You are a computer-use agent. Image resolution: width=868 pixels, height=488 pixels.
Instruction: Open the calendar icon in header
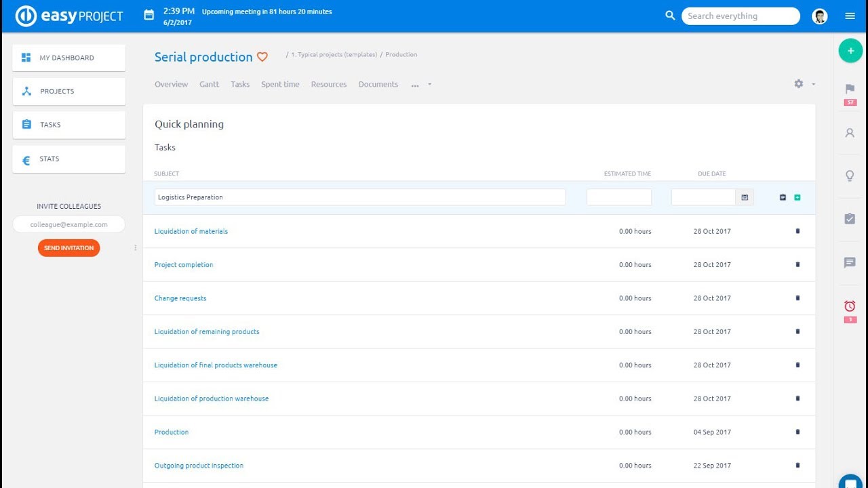149,15
